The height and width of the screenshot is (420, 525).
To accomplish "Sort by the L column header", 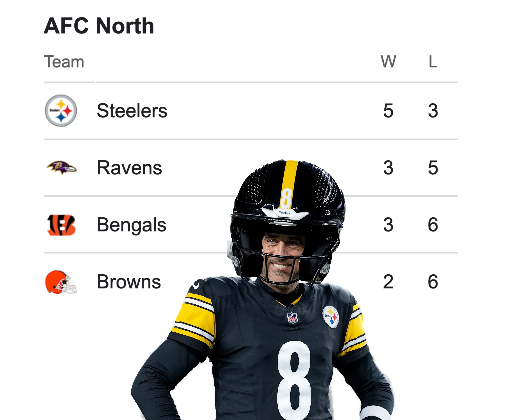I will point(433,62).
